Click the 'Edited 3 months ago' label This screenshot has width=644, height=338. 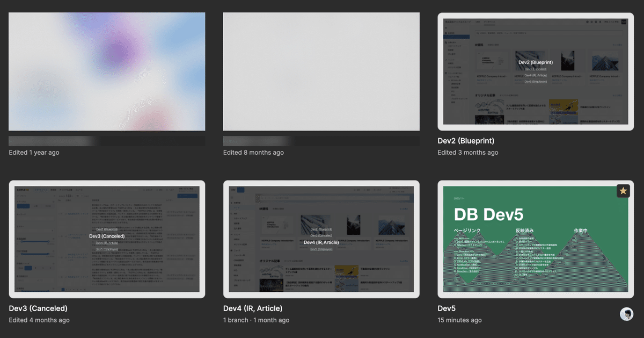468,153
